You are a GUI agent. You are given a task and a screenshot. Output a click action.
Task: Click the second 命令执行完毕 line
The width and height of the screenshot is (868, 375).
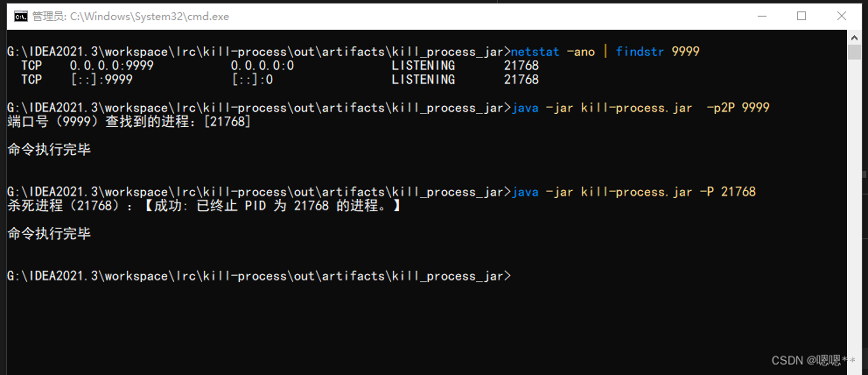[x=49, y=234]
